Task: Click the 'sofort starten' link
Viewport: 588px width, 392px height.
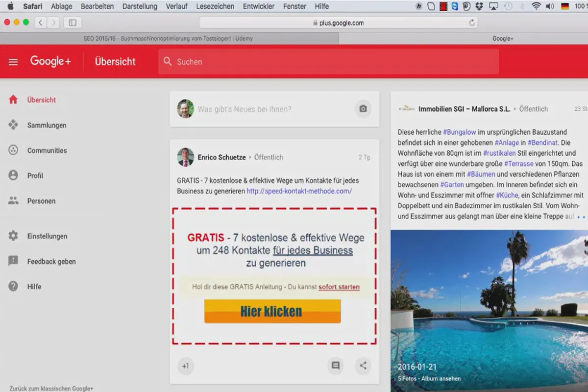Action: [x=339, y=287]
